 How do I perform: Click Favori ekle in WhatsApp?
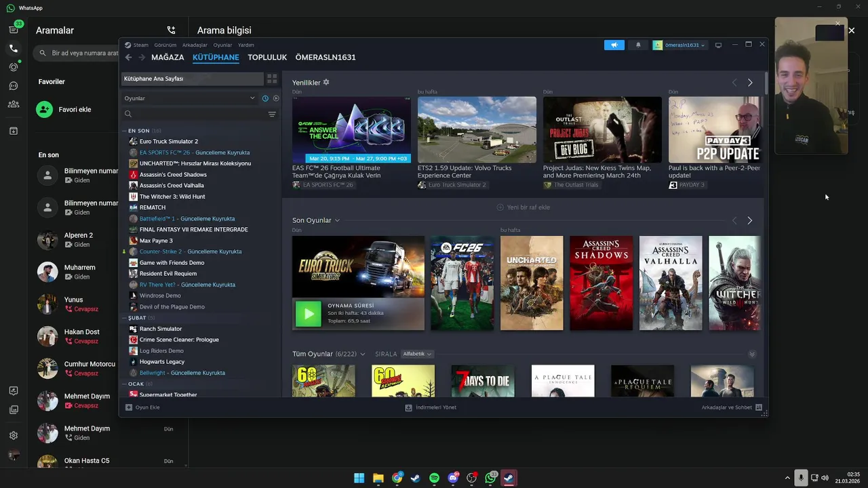(75, 110)
